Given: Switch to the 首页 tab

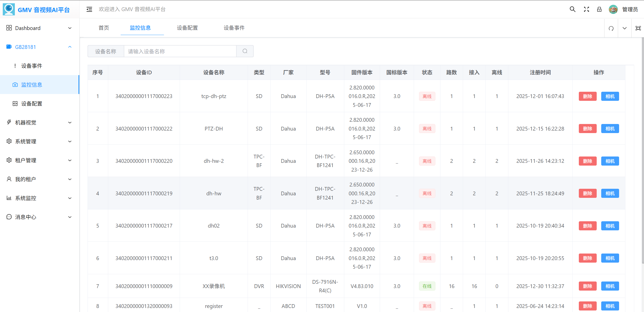Looking at the screenshot, I should (104, 28).
